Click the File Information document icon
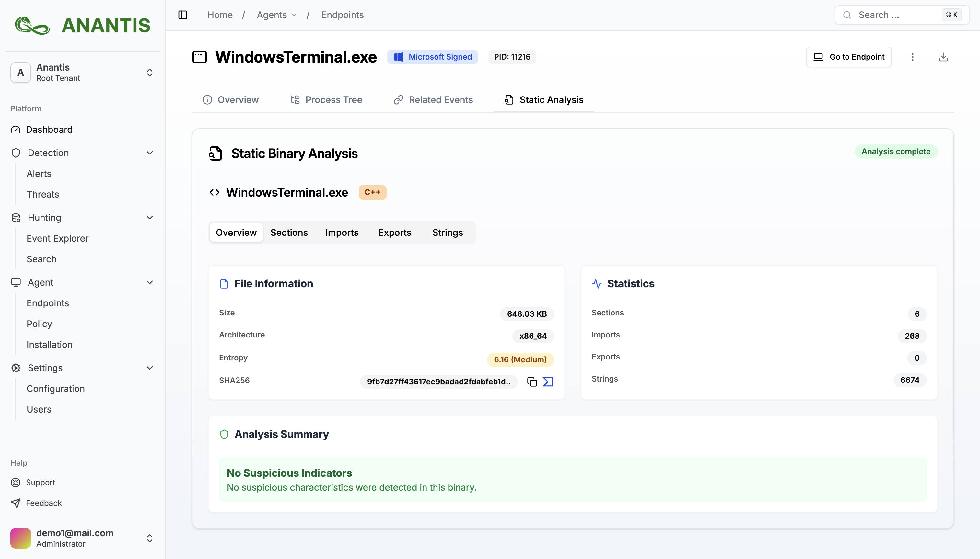 224,284
